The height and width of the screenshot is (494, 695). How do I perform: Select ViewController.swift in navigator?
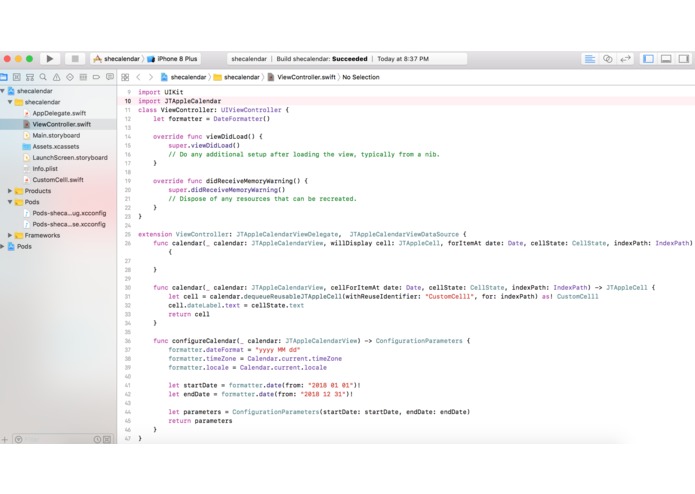click(58, 124)
